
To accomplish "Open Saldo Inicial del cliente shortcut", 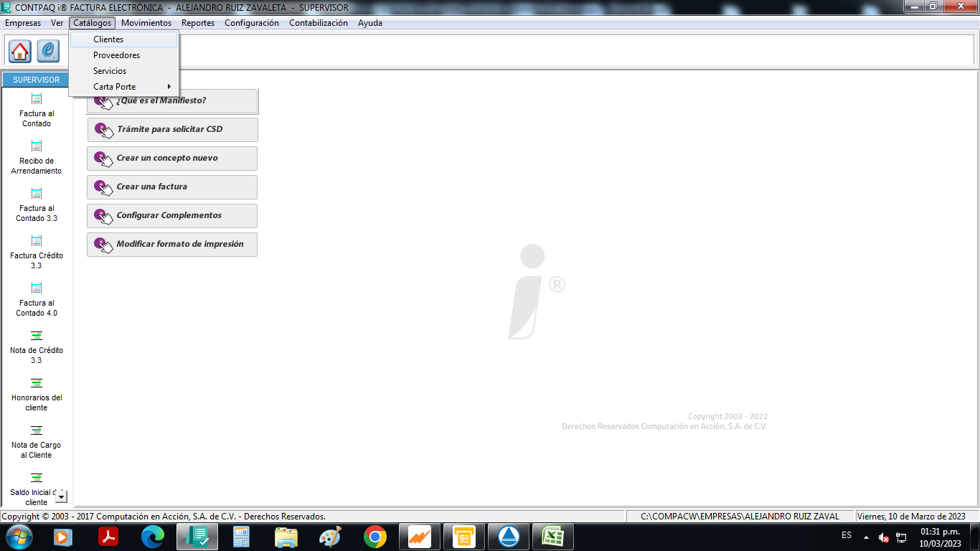I will pyautogui.click(x=37, y=489).
